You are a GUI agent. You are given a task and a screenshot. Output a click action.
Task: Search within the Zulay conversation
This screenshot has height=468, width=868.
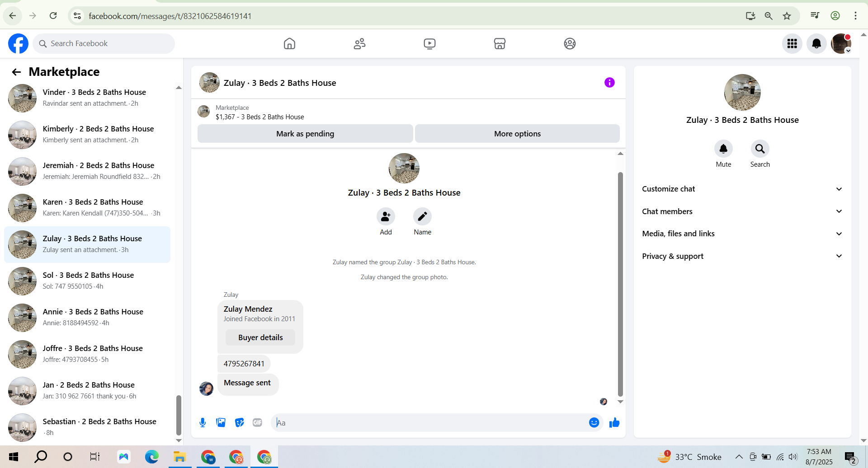pos(760,149)
